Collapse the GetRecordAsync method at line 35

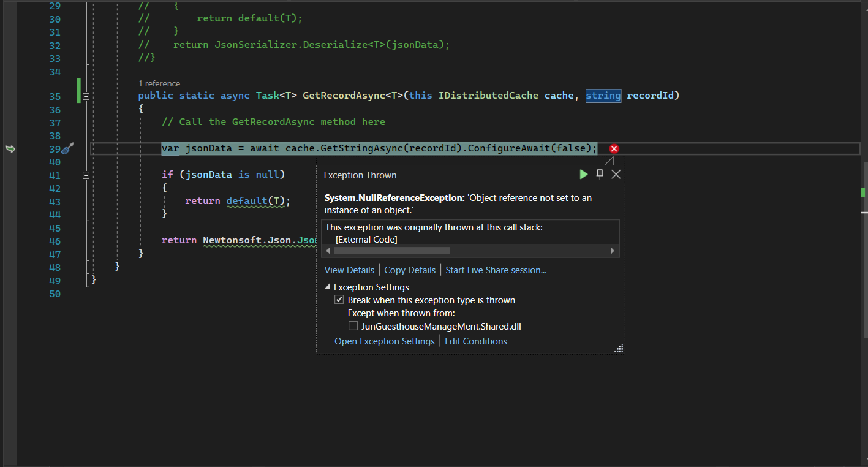pos(86,96)
